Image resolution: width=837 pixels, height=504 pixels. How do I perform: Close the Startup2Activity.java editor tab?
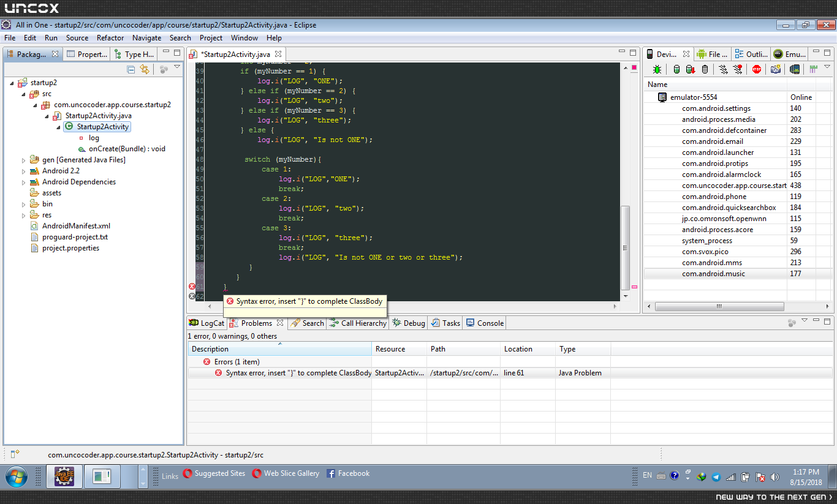278,54
